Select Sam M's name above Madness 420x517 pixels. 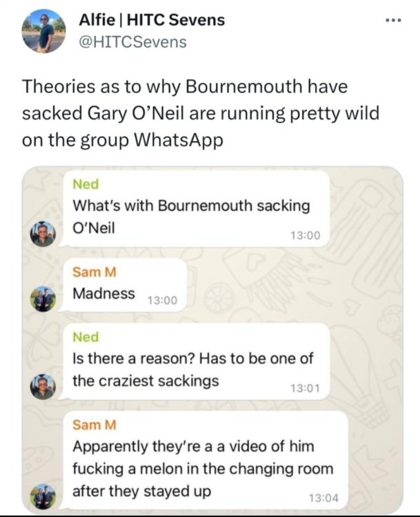click(94, 272)
